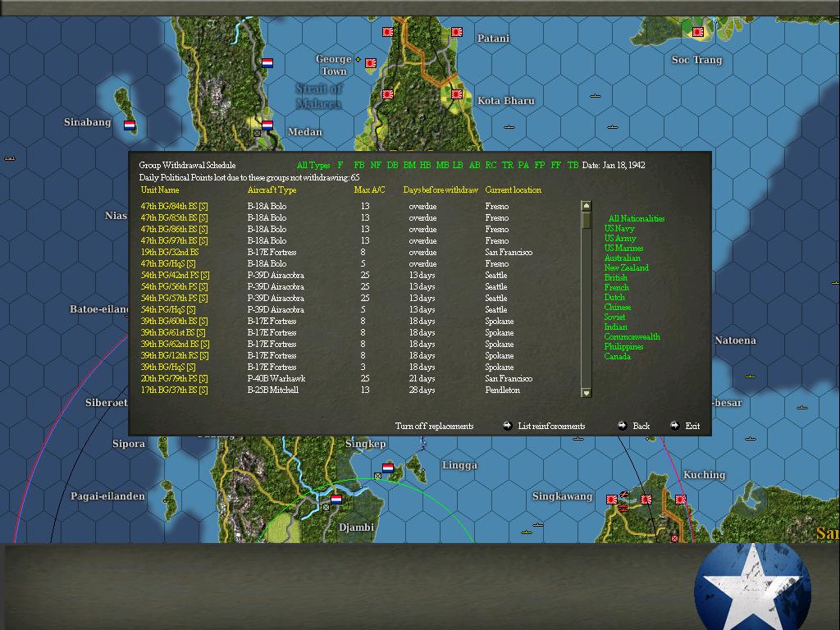Filter aircraft list by DB type
The height and width of the screenshot is (630, 840).
coord(392,165)
